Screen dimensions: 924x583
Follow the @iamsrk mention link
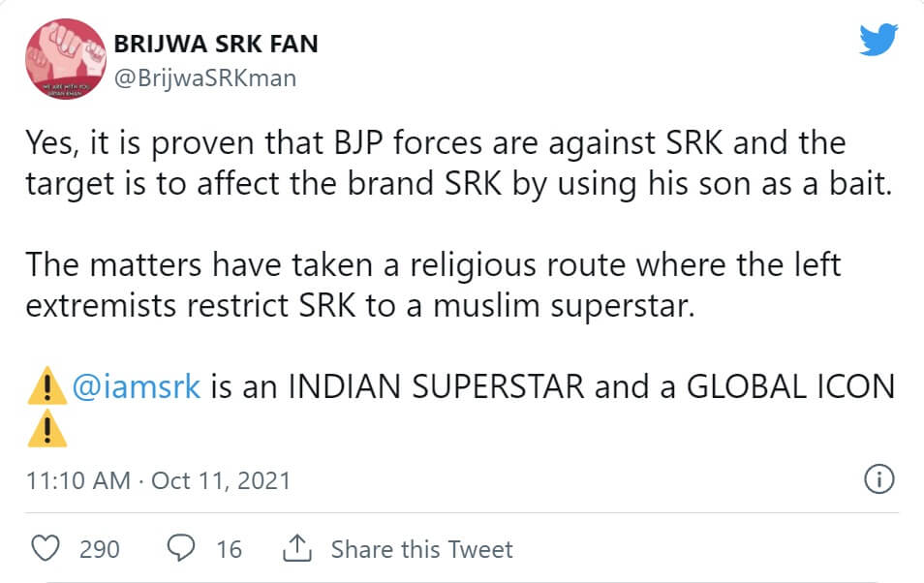(x=137, y=387)
